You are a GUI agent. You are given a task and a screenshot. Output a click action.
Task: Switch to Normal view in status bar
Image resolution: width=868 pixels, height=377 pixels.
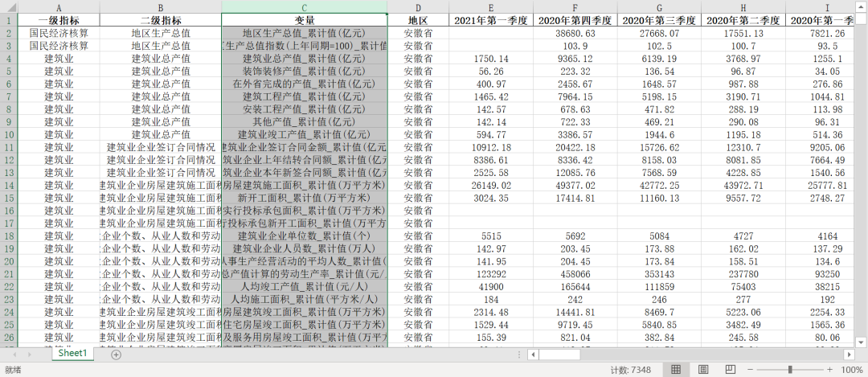coord(676,369)
